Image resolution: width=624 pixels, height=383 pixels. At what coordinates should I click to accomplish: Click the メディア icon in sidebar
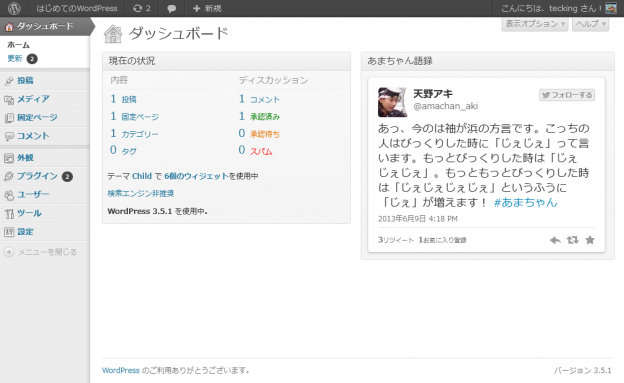[x=9, y=100]
